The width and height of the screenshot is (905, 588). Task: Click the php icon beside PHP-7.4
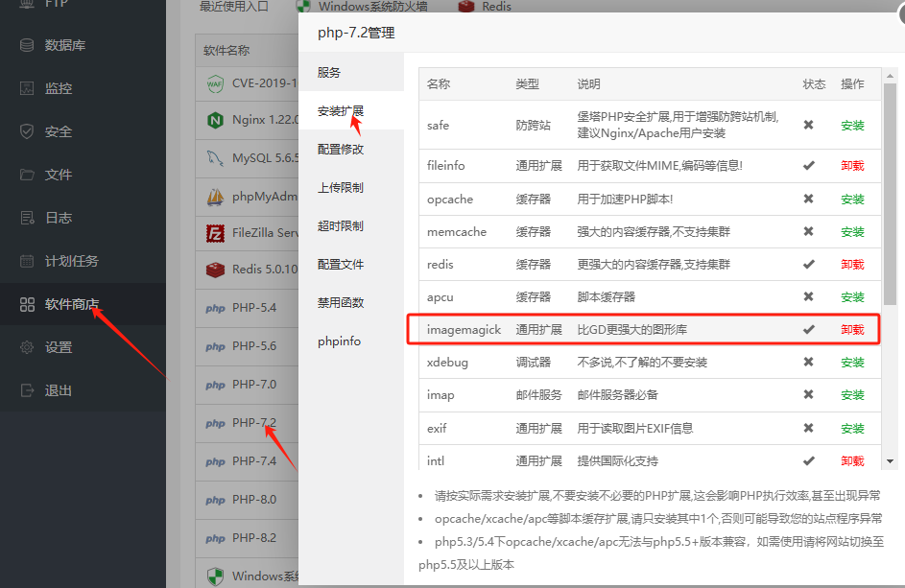tap(215, 461)
